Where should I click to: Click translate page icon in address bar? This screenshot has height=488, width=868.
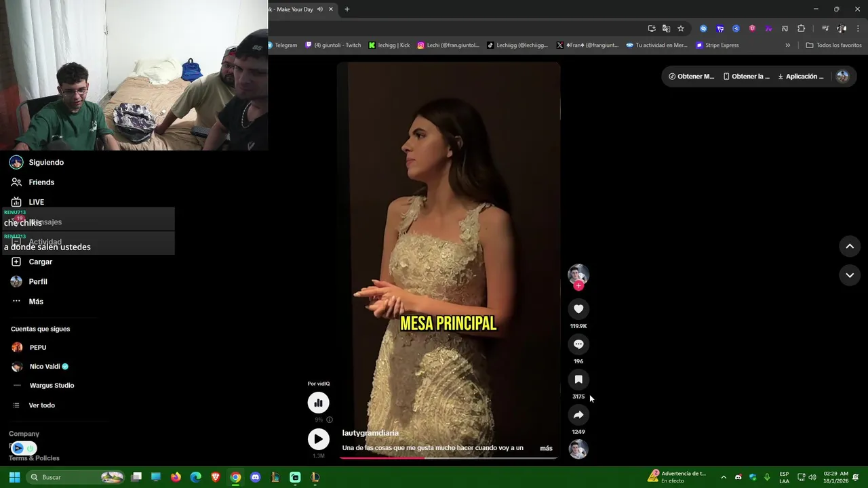[666, 28]
